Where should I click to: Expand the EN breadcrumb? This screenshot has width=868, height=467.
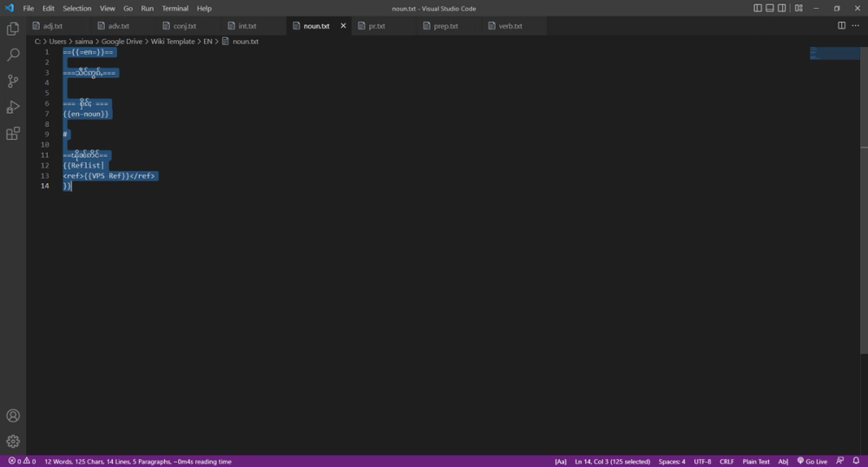point(207,41)
